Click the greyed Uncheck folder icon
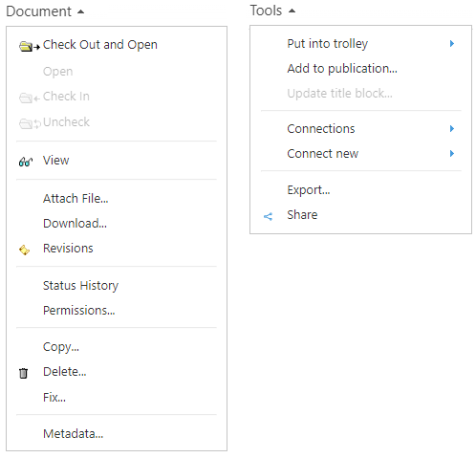 click(30, 123)
